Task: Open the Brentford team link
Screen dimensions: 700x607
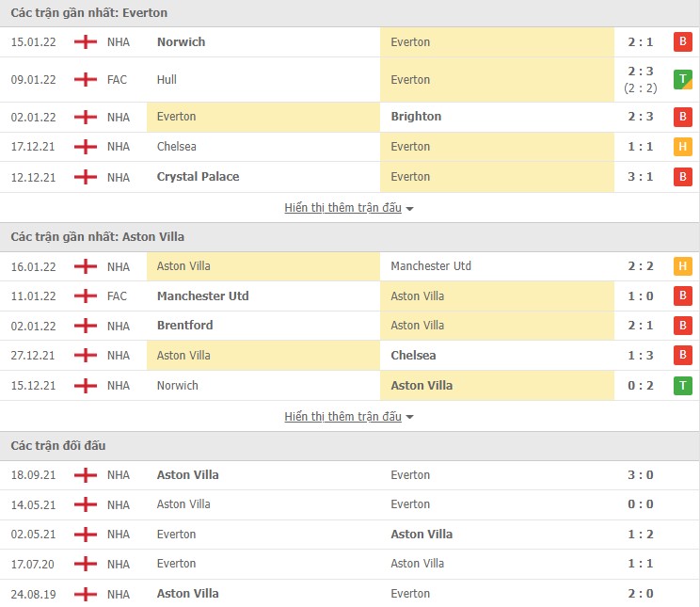Action: point(184,326)
